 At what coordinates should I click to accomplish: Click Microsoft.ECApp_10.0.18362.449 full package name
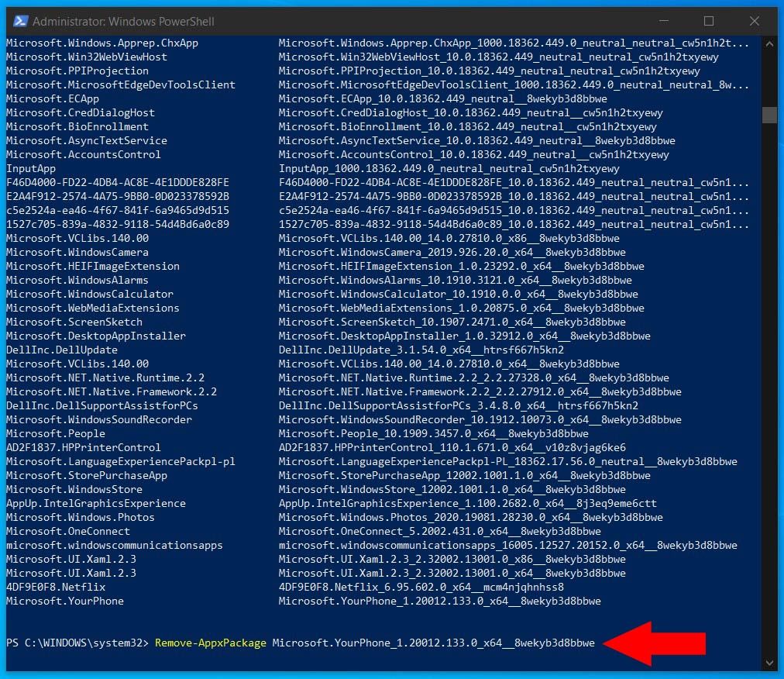pyautogui.click(x=442, y=98)
